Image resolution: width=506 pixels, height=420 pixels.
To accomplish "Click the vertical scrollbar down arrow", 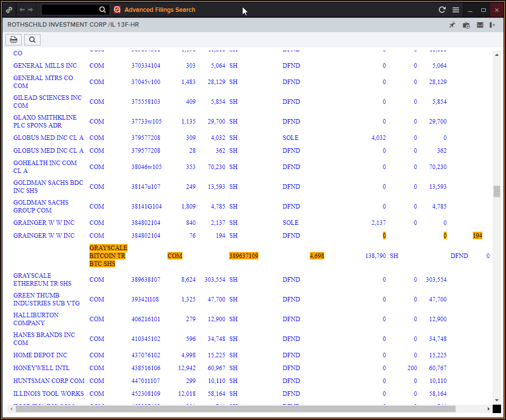I will pos(497,400).
